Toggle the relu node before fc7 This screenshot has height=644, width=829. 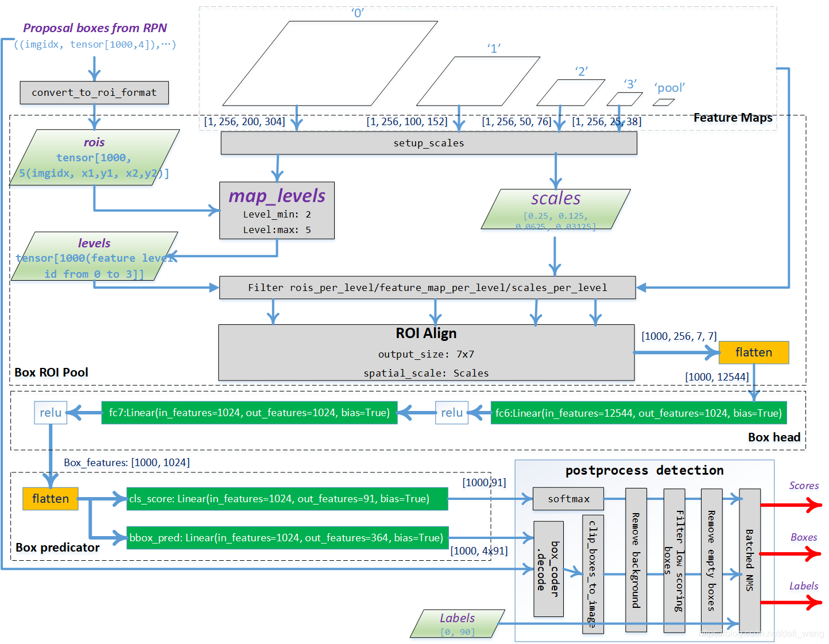tap(51, 412)
